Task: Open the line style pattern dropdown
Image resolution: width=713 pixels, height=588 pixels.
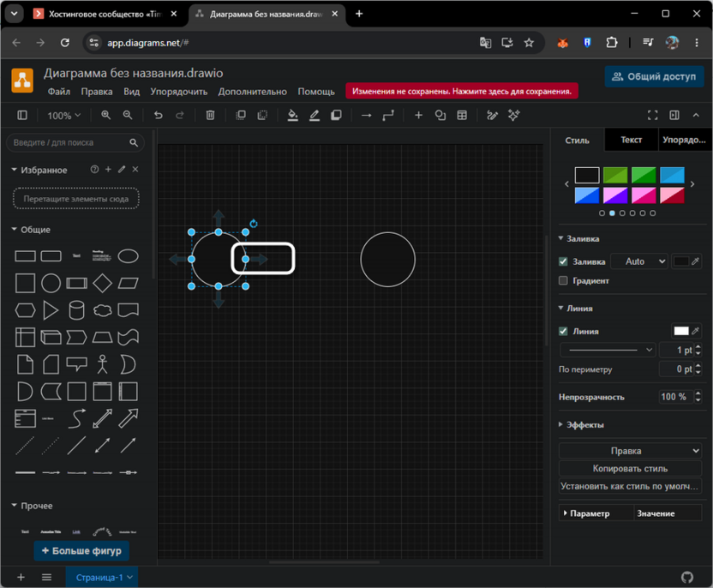Action: click(608, 350)
